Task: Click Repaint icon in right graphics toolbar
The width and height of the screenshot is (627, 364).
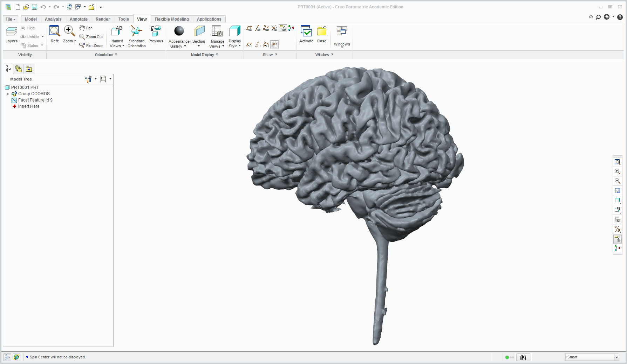Action: (x=617, y=191)
